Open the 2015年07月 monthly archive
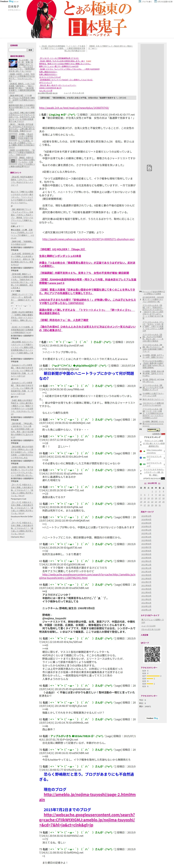 [x=146, y=547]
